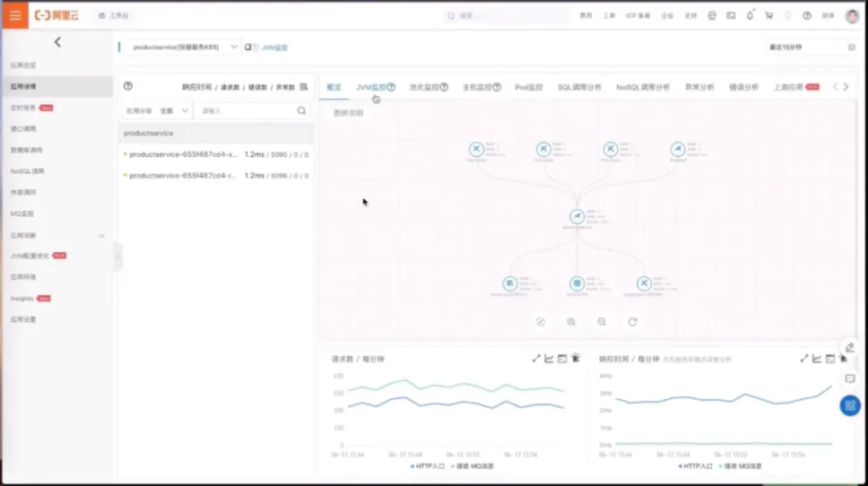The width and height of the screenshot is (868, 486).
Task: Select the second productservice-655f487cd4 instance row
Action: [x=216, y=176]
